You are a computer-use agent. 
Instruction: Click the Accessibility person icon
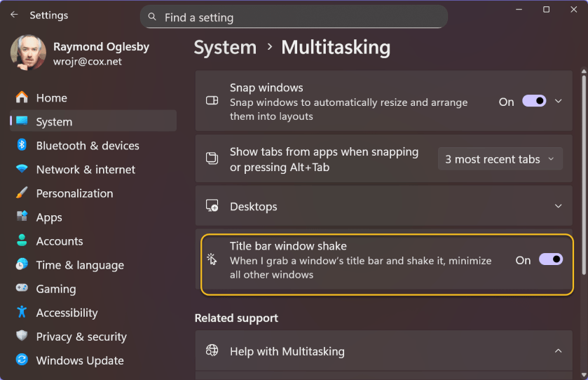tap(22, 312)
